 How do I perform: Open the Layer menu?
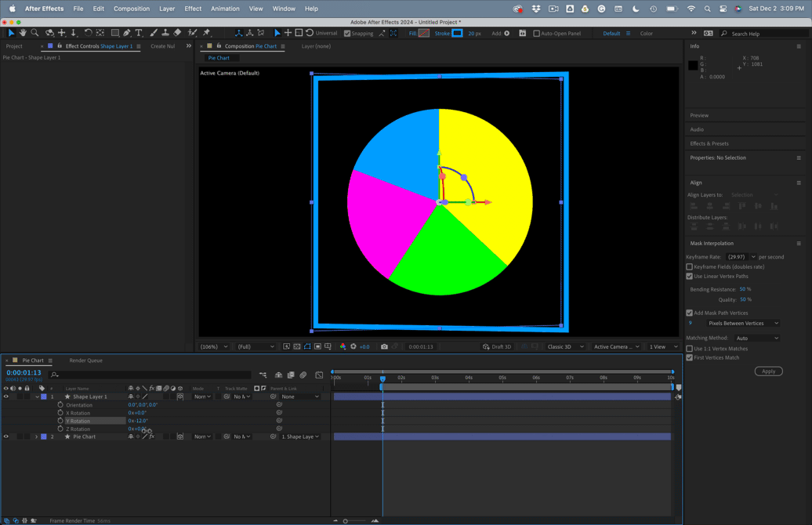(x=167, y=9)
